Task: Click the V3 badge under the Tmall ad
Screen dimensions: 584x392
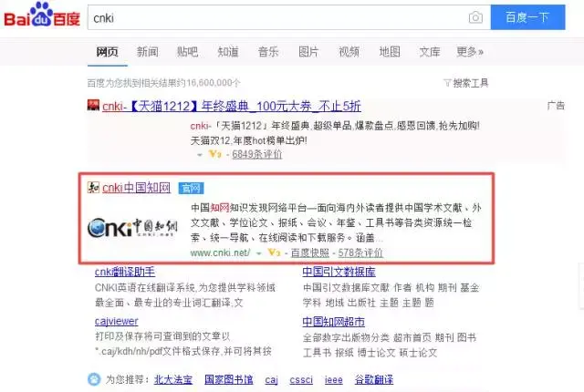Action: 215,153
